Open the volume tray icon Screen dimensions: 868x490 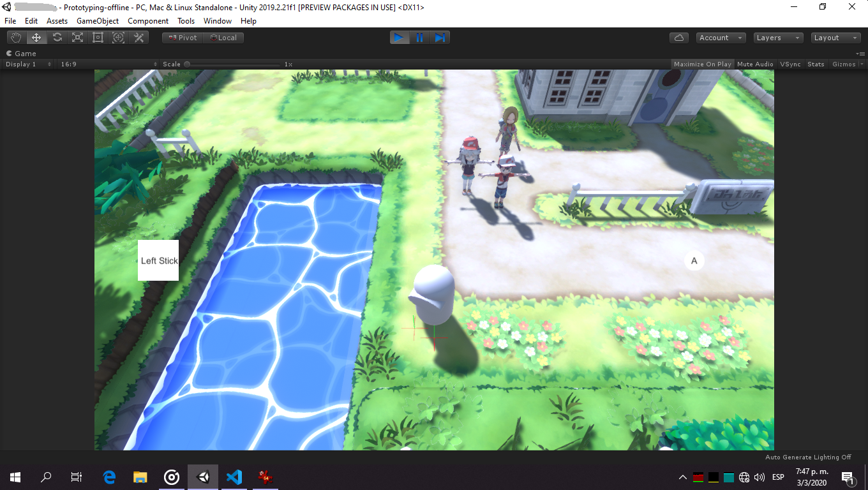coord(759,477)
